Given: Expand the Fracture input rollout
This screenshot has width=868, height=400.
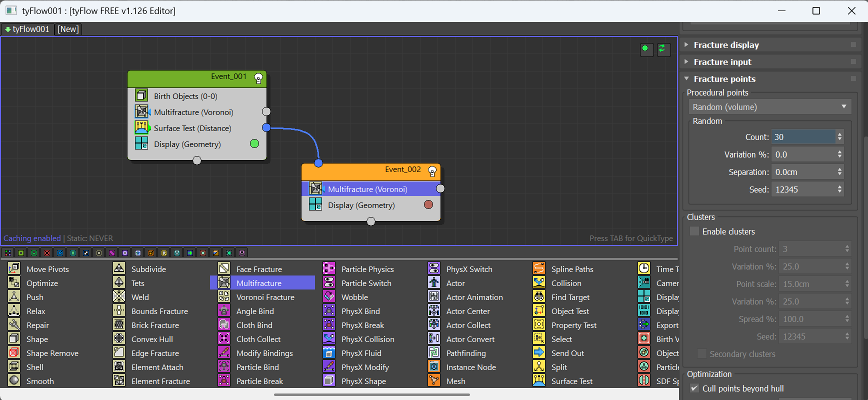Looking at the screenshot, I should (722, 62).
